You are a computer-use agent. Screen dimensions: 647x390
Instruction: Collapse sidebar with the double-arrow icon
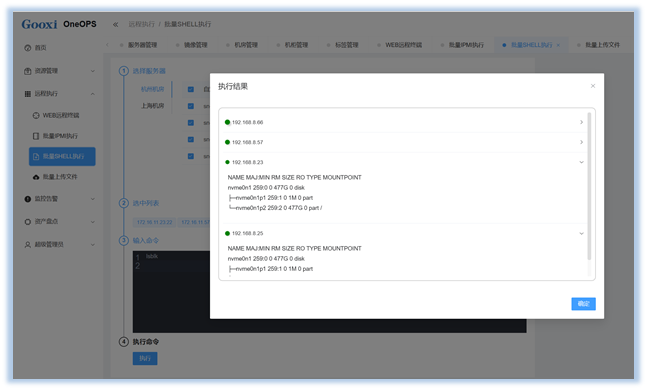(116, 24)
